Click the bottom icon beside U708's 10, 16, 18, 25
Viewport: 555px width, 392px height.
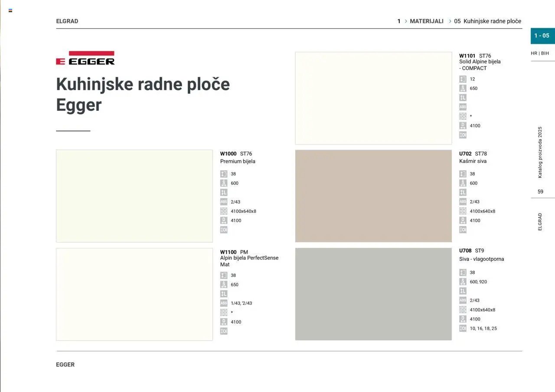point(463,328)
